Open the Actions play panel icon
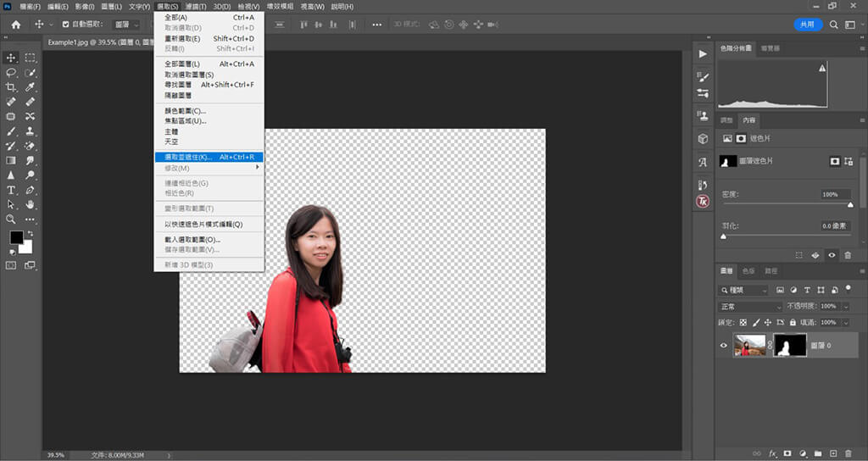Viewport: 868px width, 461px height. [x=703, y=53]
